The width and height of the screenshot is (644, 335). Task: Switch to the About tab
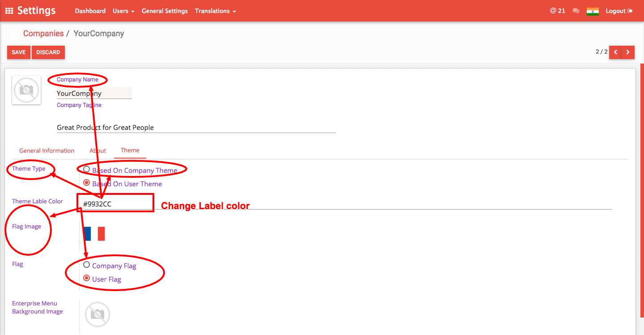pos(98,150)
